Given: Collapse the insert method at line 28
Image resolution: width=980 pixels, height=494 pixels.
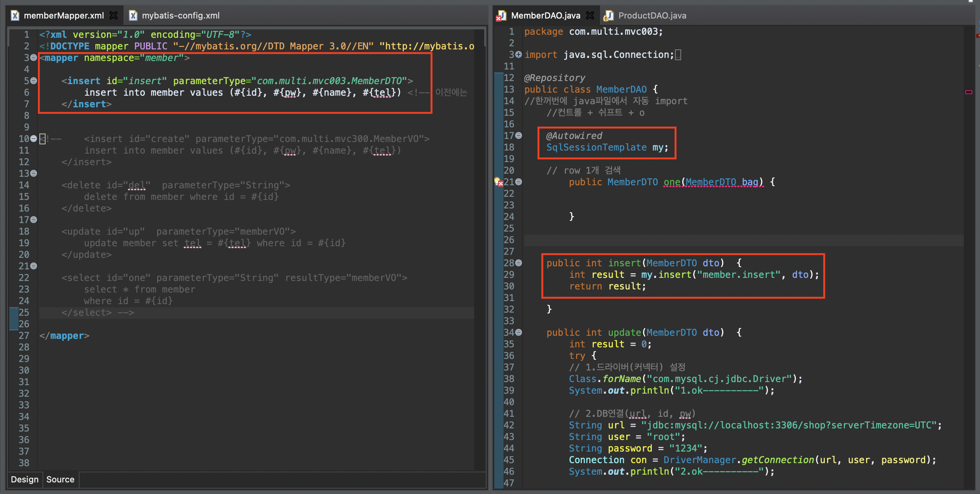Looking at the screenshot, I should click(519, 263).
